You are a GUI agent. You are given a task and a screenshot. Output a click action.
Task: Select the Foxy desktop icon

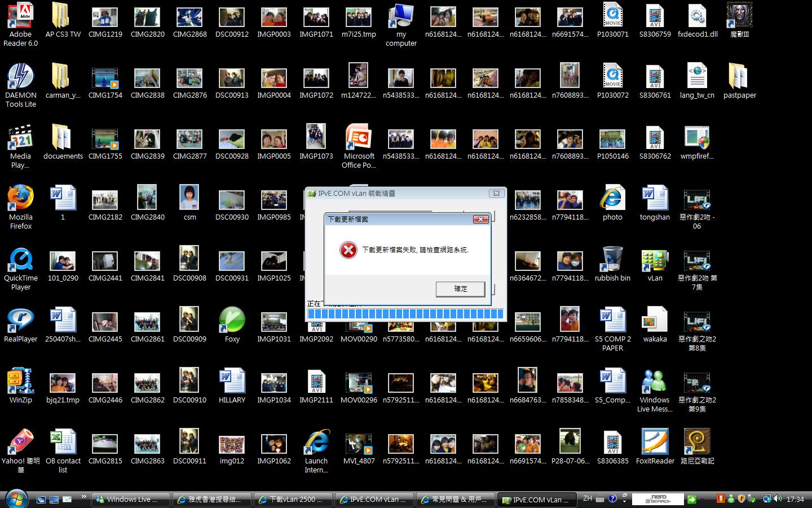(x=232, y=326)
